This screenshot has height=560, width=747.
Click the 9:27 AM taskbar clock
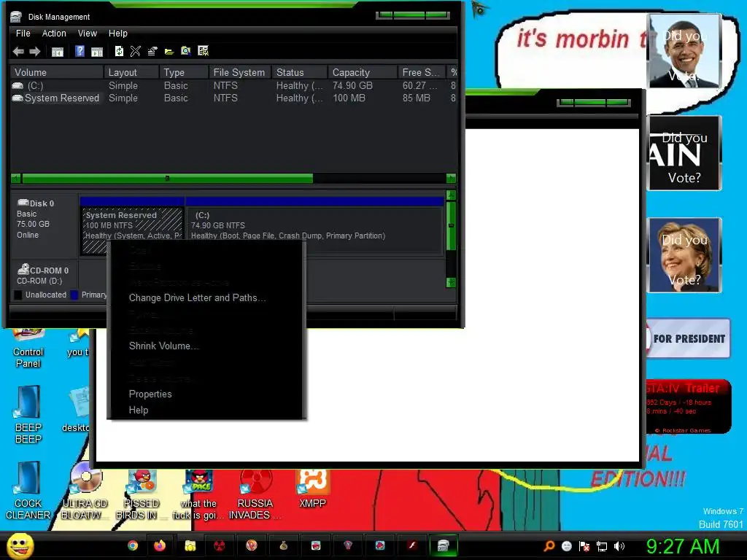682,546
